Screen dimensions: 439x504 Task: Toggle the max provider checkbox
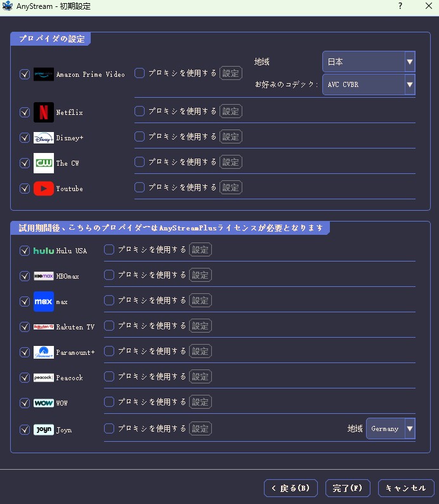coord(25,302)
